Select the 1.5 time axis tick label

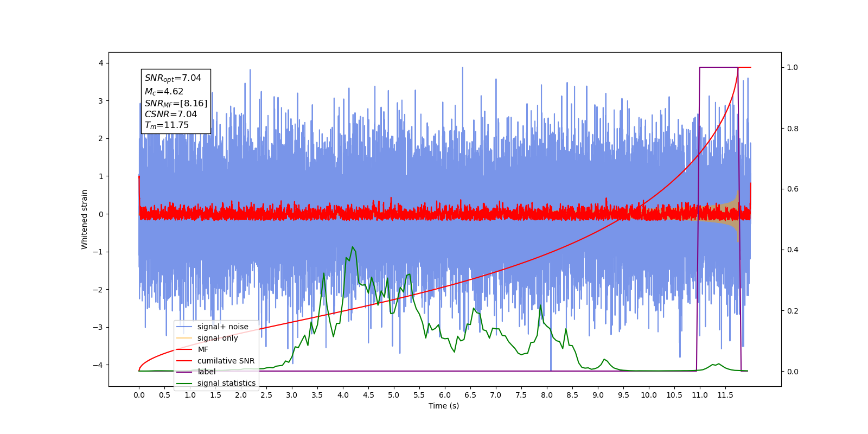tap(215, 395)
